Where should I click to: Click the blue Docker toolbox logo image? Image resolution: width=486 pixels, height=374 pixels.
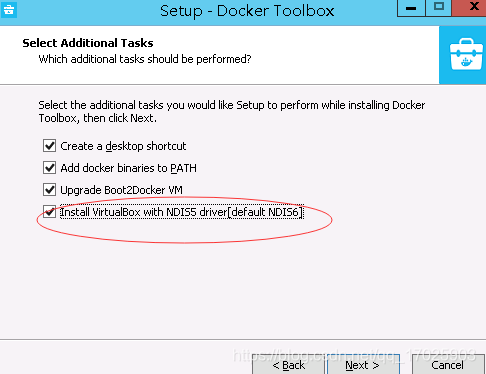point(466,54)
